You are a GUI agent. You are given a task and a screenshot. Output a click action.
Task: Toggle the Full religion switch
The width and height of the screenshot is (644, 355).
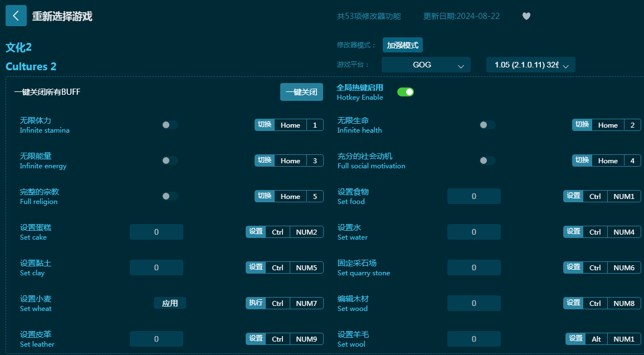pos(170,196)
